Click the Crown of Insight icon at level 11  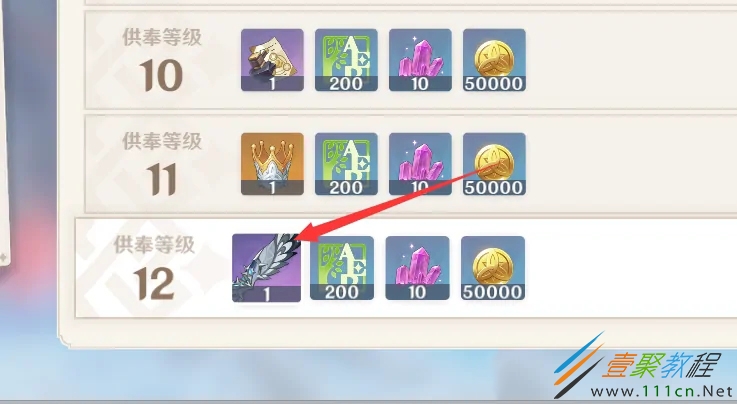pos(272,164)
